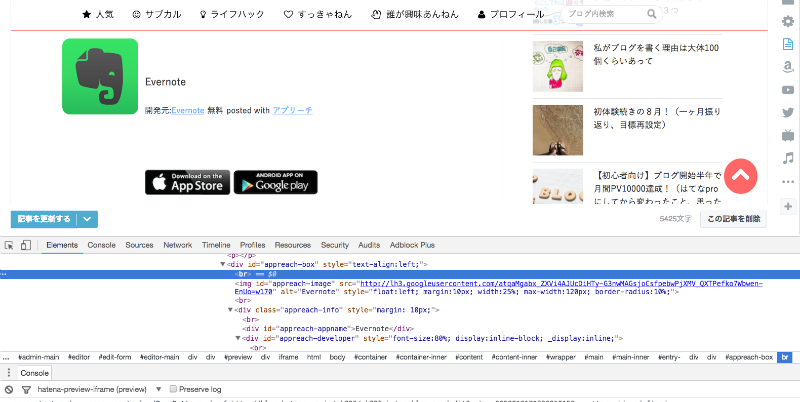Open the settings gear in sidebar
The height and width of the screenshot is (402, 800).
788,21
